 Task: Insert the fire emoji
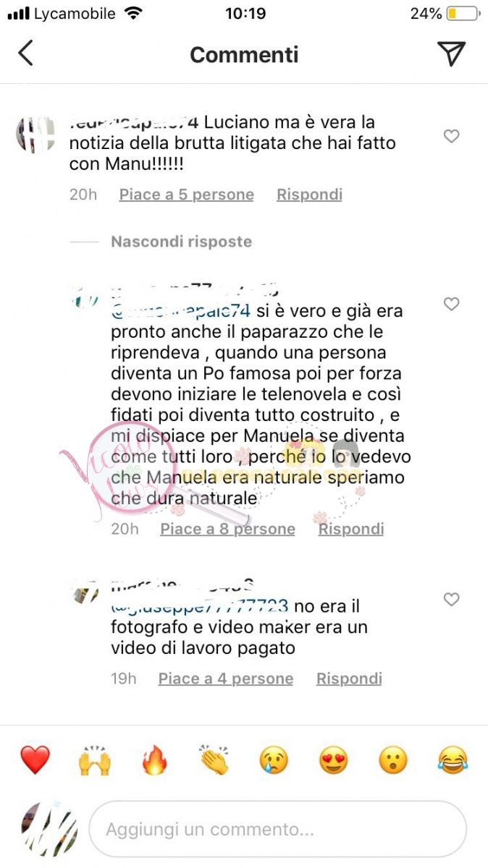pos(154,760)
